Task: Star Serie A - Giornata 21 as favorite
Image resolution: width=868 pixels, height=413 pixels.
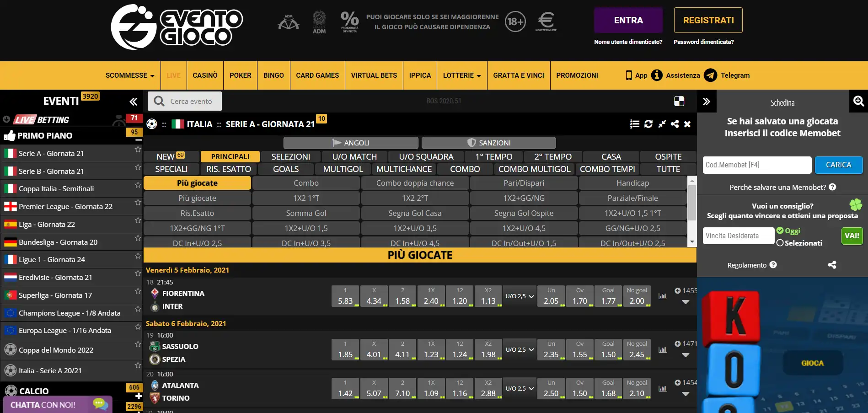Action: click(138, 150)
